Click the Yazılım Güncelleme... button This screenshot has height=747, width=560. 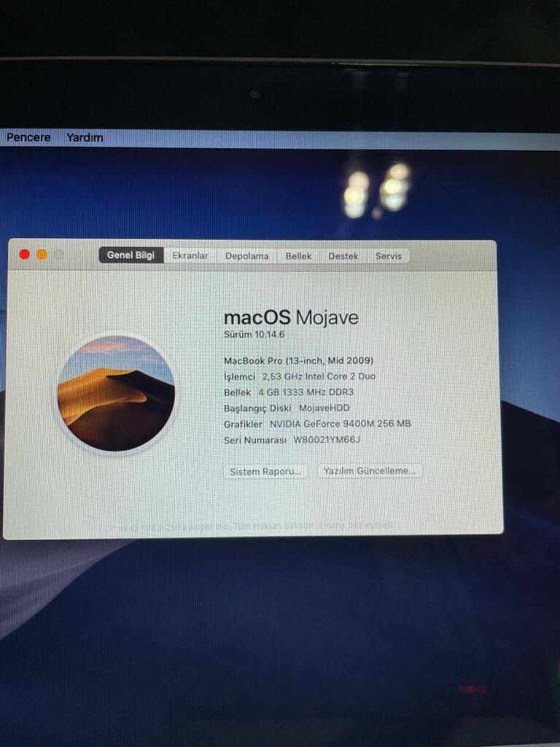click(x=370, y=471)
